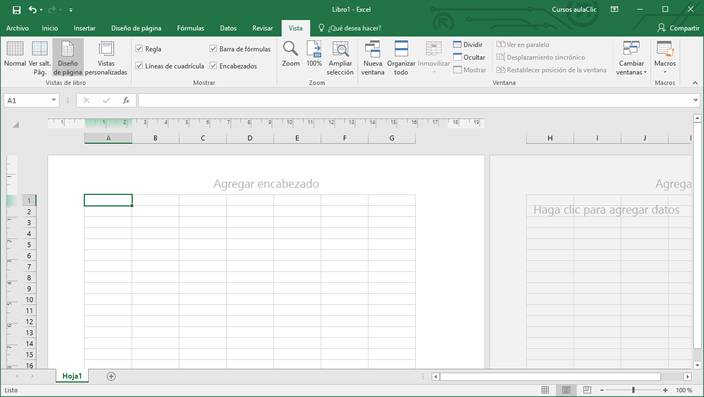The height and width of the screenshot is (397, 704).
Task: Click the 100 % zoom level
Action: coord(684,390)
